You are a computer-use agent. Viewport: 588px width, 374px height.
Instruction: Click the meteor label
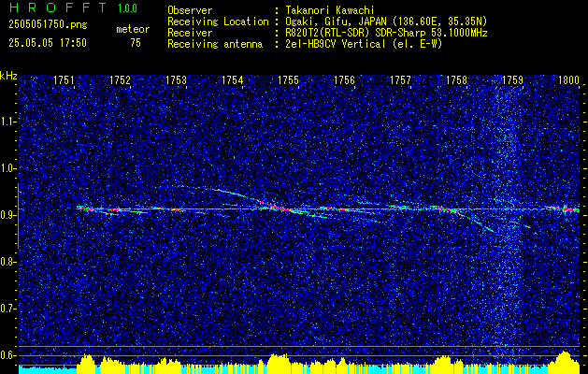click(133, 29)
